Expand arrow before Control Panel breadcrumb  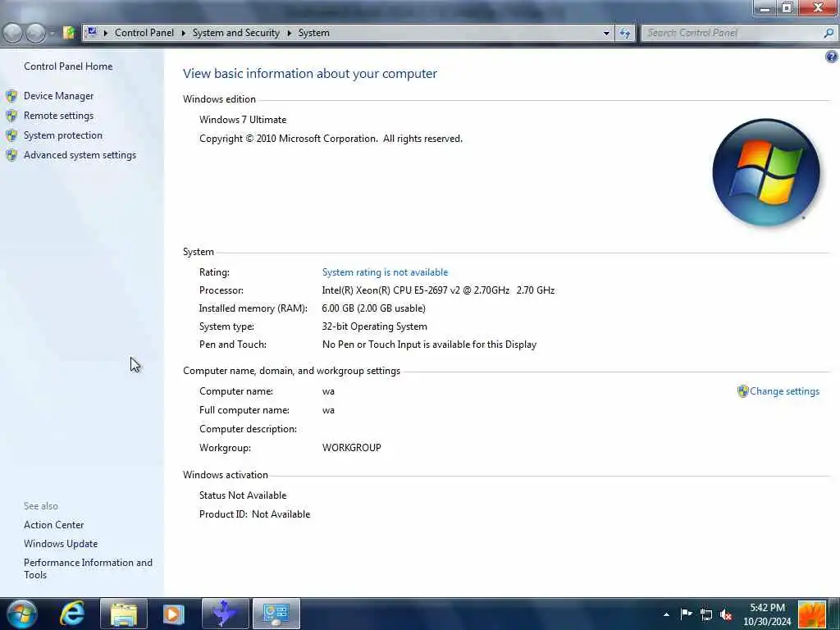(106, 33)
